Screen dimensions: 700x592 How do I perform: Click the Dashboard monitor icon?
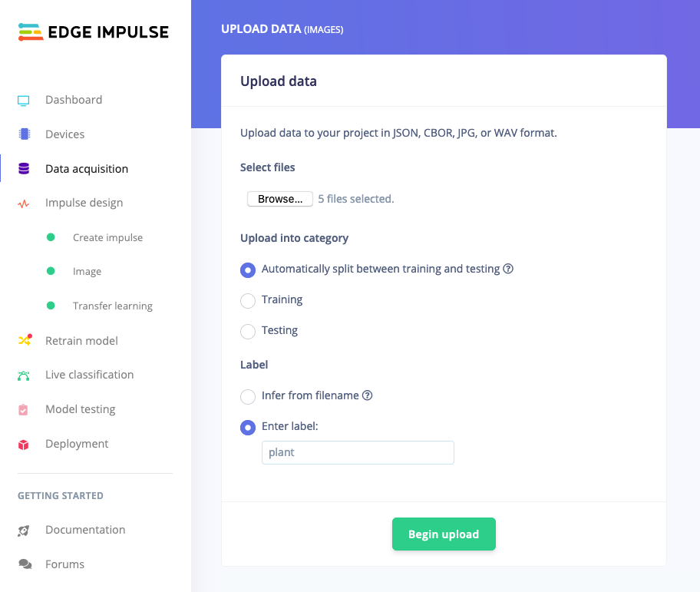pyautogui.click(x=24, y=101)
